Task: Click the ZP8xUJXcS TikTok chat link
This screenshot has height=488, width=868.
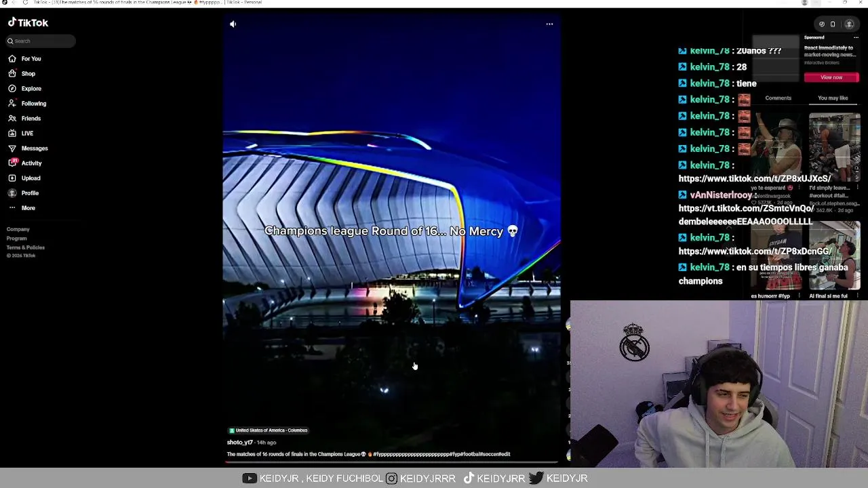Action: [755, 179]
